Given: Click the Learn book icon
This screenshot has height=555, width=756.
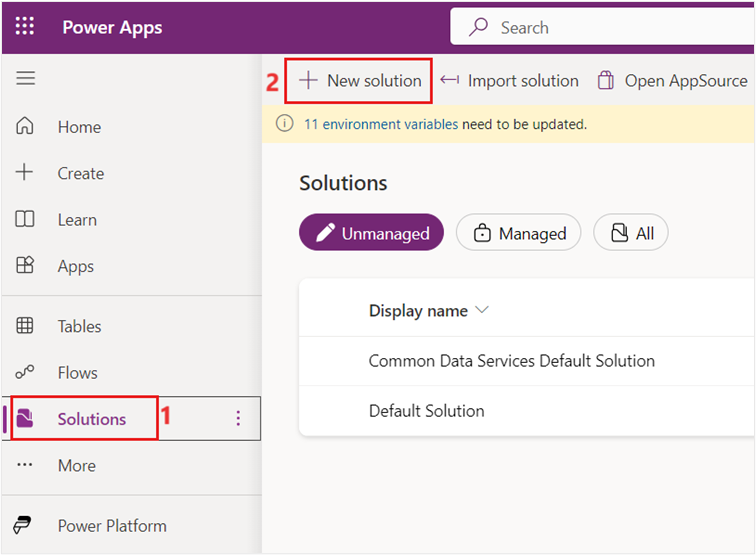Looking at the screenshot, I should pyautogui.click(x=25, y=220).
